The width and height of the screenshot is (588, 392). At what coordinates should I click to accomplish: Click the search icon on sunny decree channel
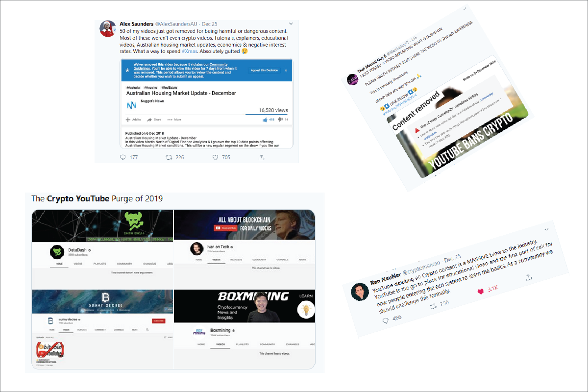pos(147,330)
